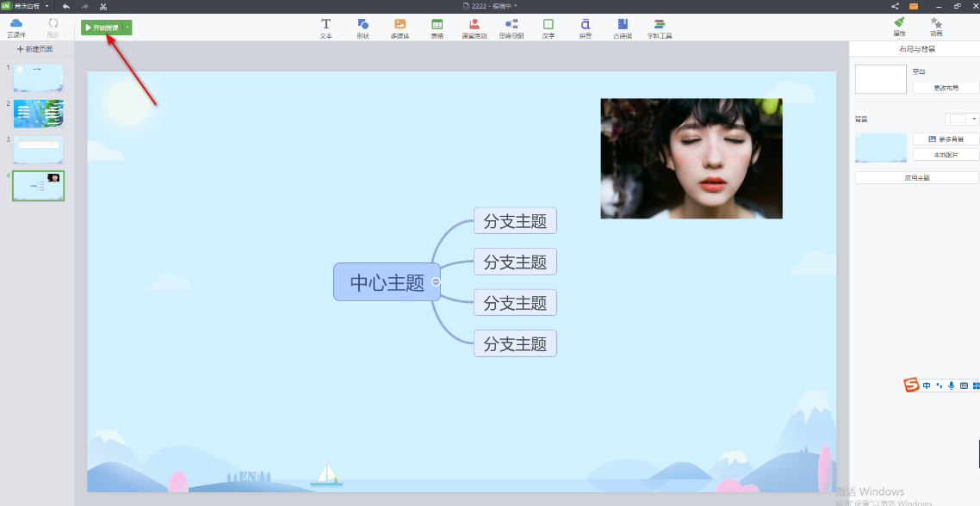The image size is (980, 506).
Task: Select the 思维导图 mind map tool
Action: click(512, 28)
